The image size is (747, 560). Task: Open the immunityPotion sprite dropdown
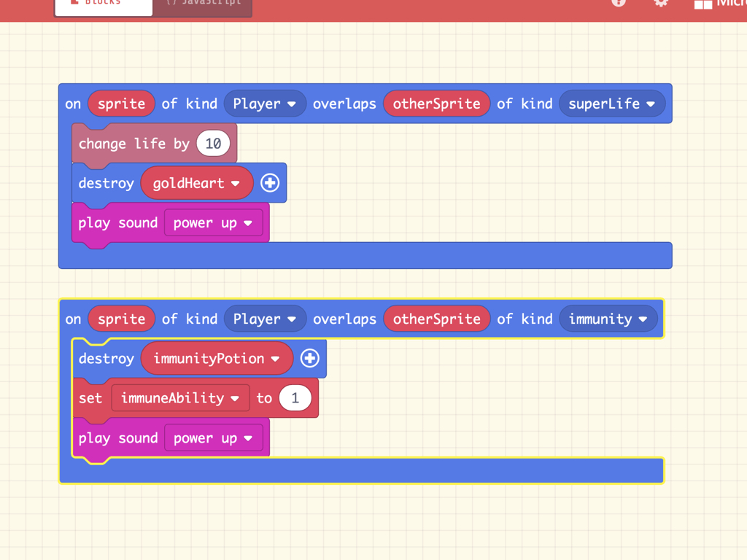click(217, 358)
